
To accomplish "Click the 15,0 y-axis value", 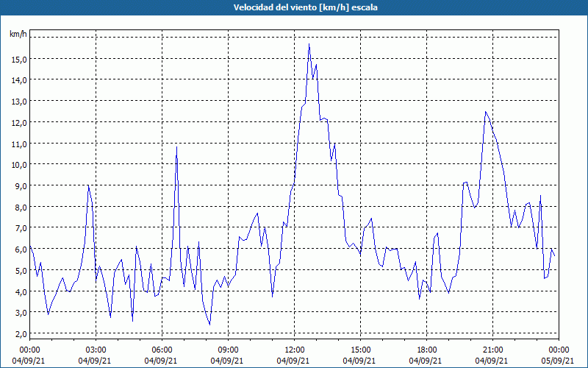I will click(19, 59).
